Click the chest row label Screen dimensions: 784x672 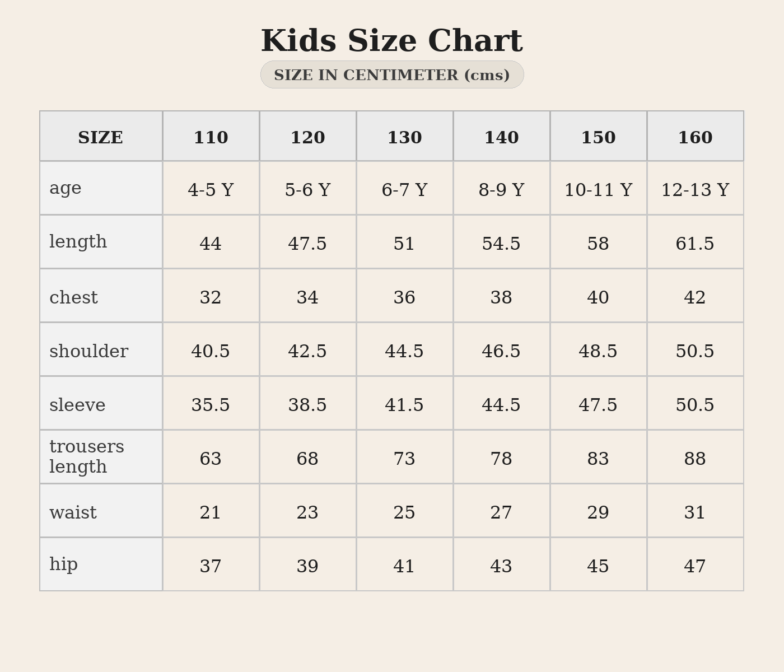click(73, 297)
